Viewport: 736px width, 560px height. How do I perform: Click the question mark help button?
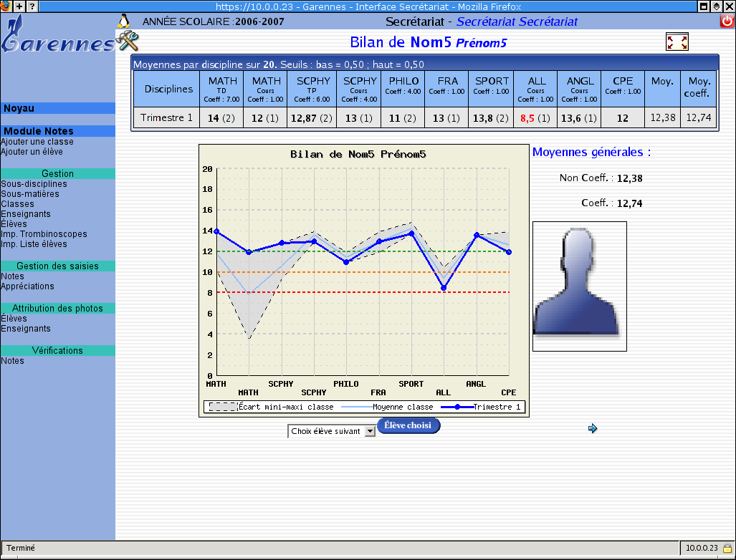click(x=32, y=6)
